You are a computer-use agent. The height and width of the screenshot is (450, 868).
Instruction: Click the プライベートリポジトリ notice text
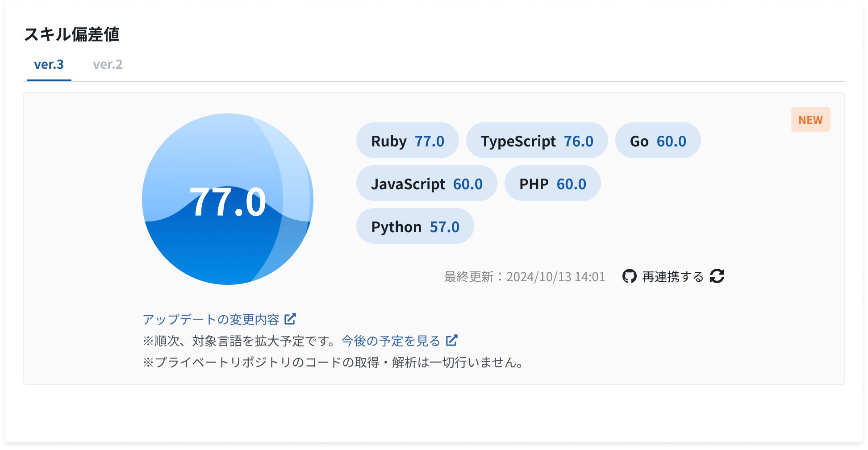(333, 362)
